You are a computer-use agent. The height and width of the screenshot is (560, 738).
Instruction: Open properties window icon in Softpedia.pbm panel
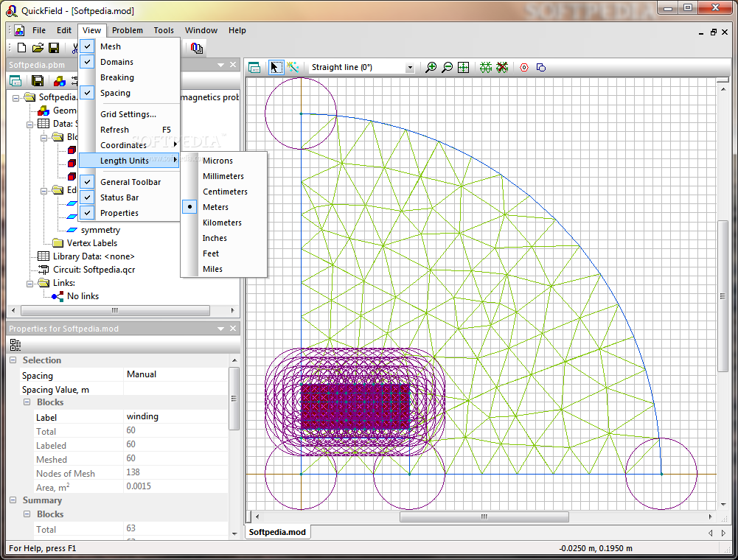pos(15,81)
